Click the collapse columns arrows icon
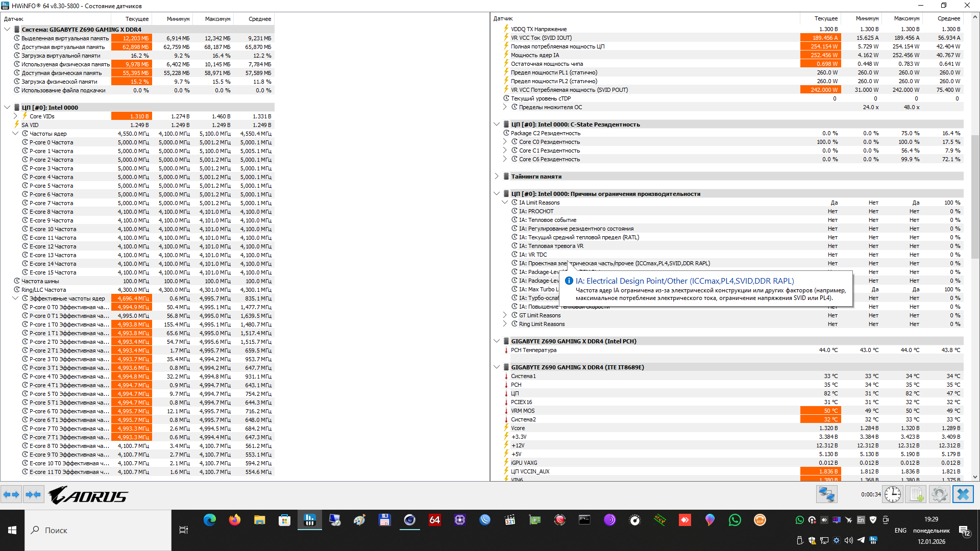Screen dimensions: 980x551 click(x=33, y=494)
